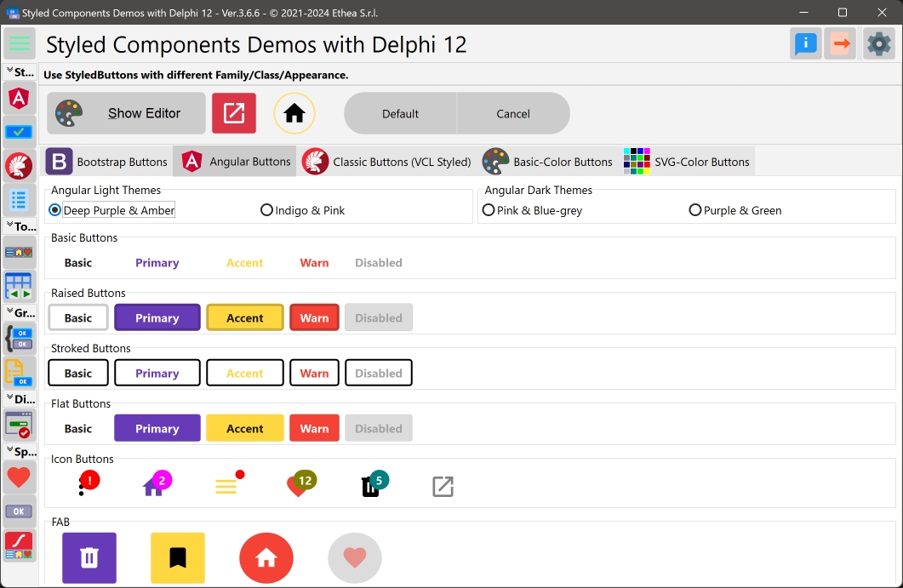Image resolution: width=903 pixels, height=588 pixels.
Task: Click the Show Editor button
Action: click(125, 112)
